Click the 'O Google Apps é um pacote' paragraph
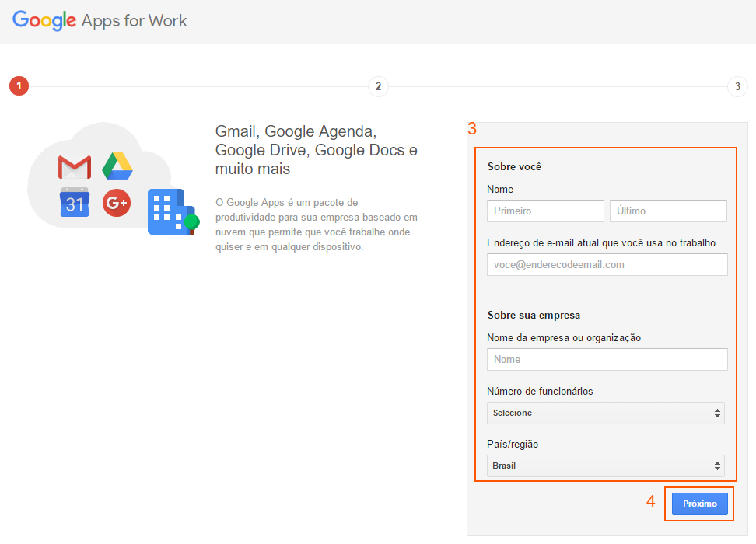Image resolution: width=756 pixels, height=544 pixels. pyautogui.click(x=317, y=225)
